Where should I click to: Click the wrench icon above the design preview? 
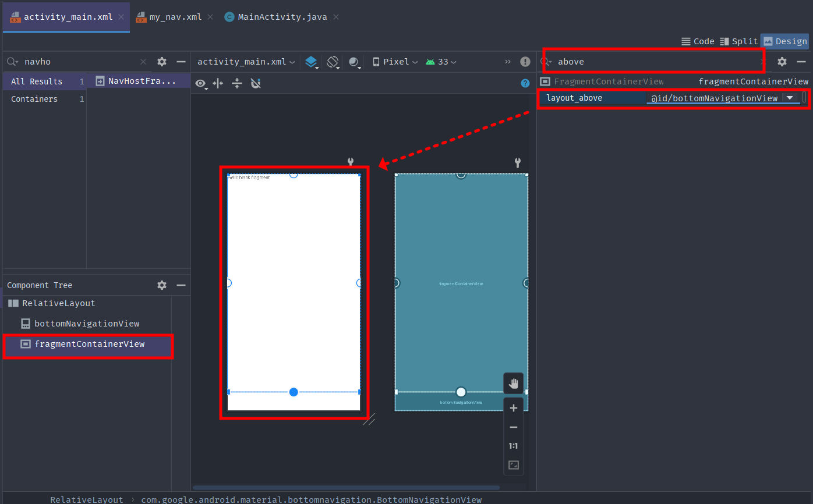tap(351, 162)
